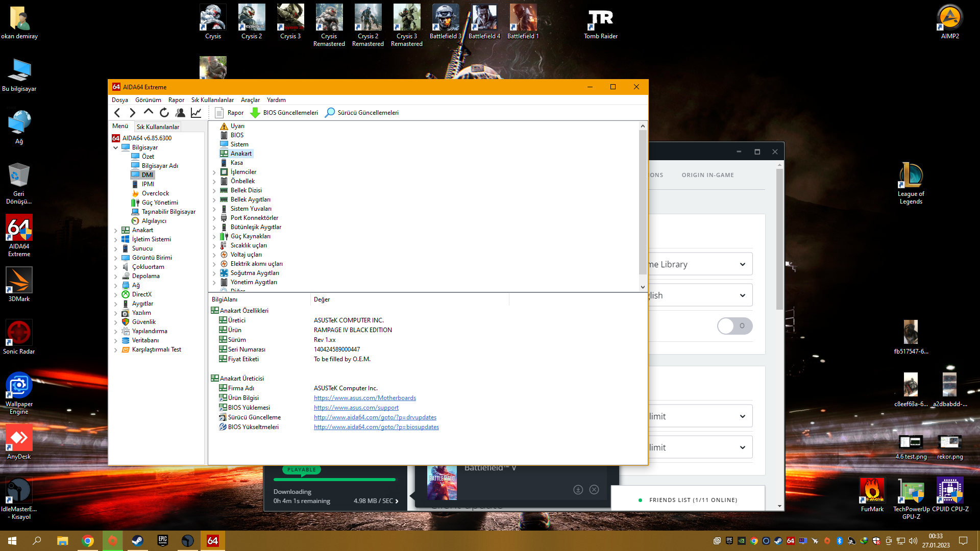Viewport: 980px width, 551px height.
Task: Expand the İşlemciler list item
Action: [x=214, y=172]
